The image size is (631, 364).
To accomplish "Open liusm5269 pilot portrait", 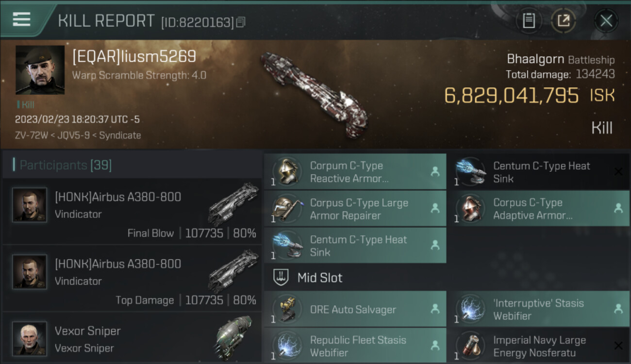I will click(x=40, y=70).
